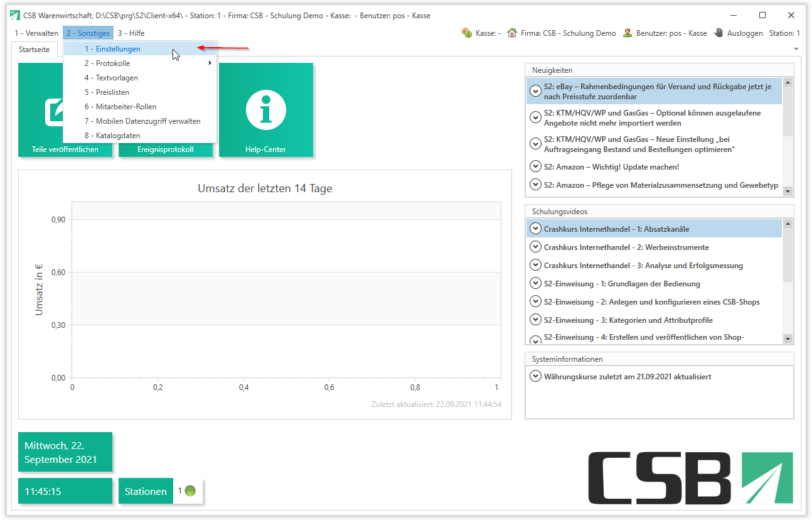This screenshot has height=520, width=812.
Task: Click the Neuigkeiten scrollbar up arrow
Action: 788,82
